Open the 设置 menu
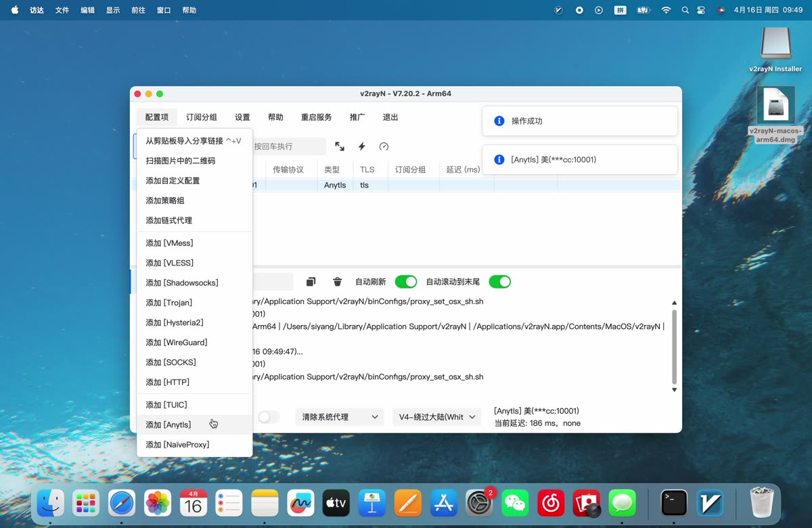The width and height of the screenshot is (812, 528). point(242,117)
